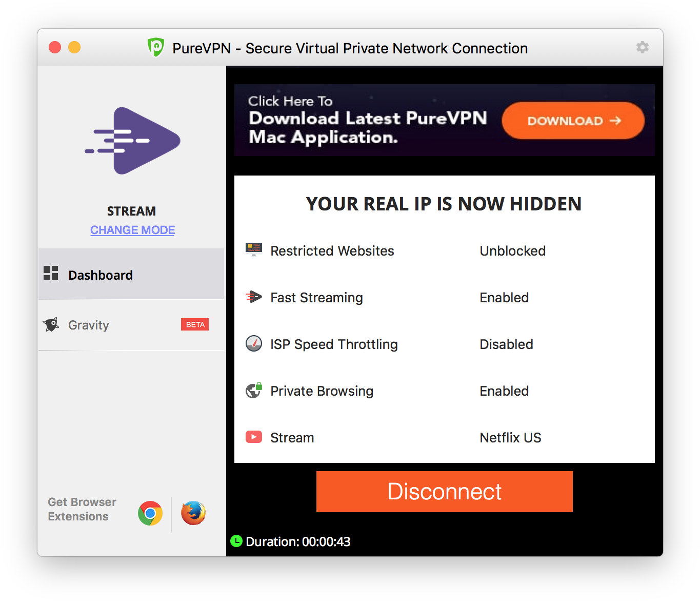Click the red Stream video icon

pos(254,437)
